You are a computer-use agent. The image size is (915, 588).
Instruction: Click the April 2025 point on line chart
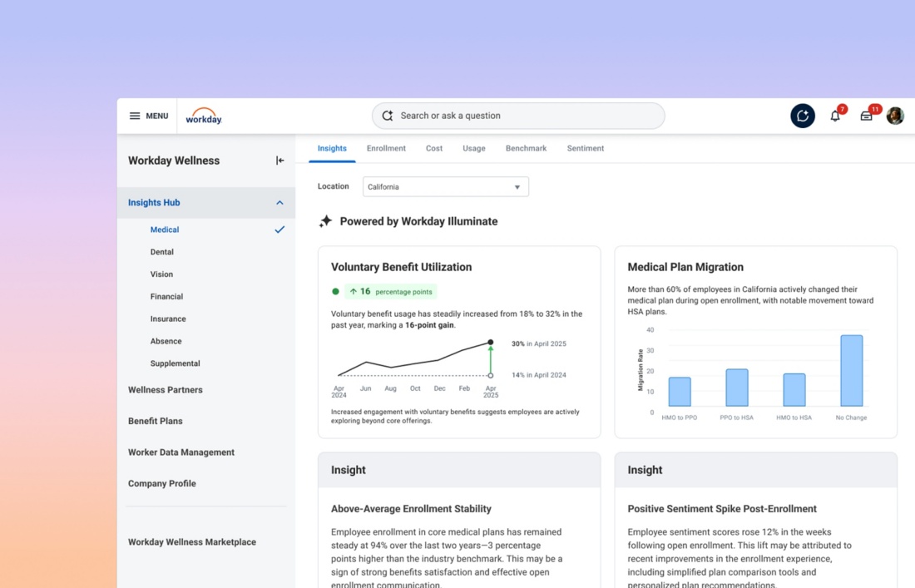[x=491, y=342]
